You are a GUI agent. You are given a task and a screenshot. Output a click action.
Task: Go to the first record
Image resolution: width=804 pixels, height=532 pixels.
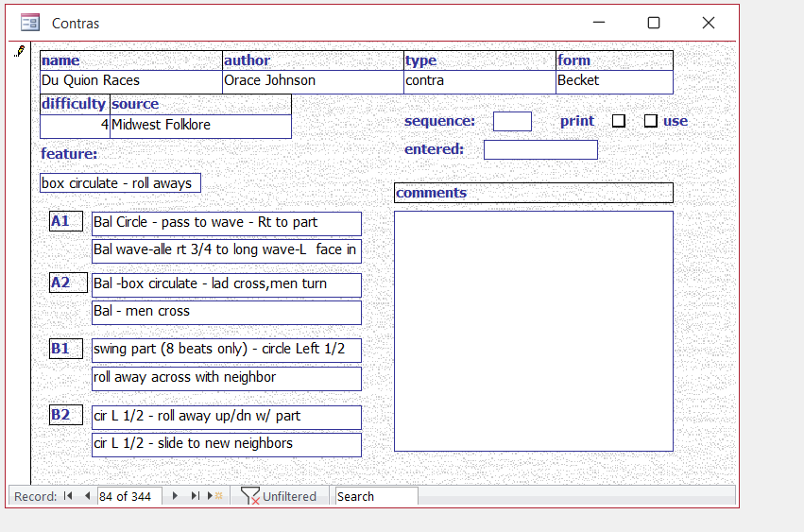(68, 496)
